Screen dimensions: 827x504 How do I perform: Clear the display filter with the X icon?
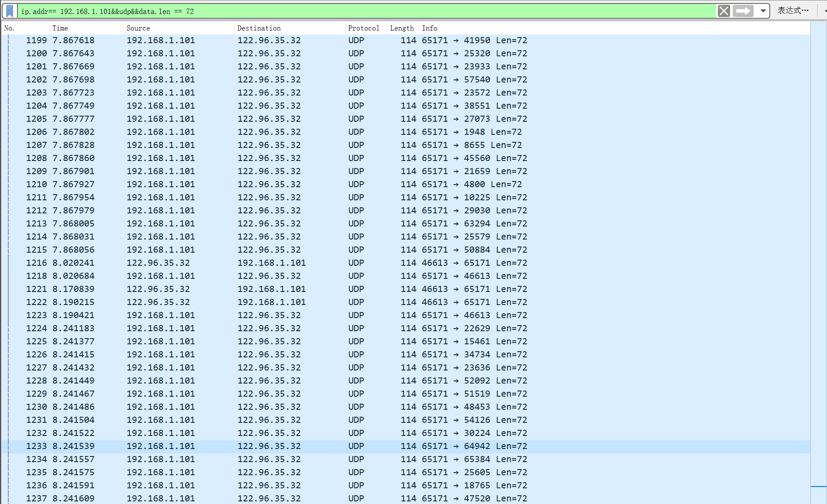[724, 11]
